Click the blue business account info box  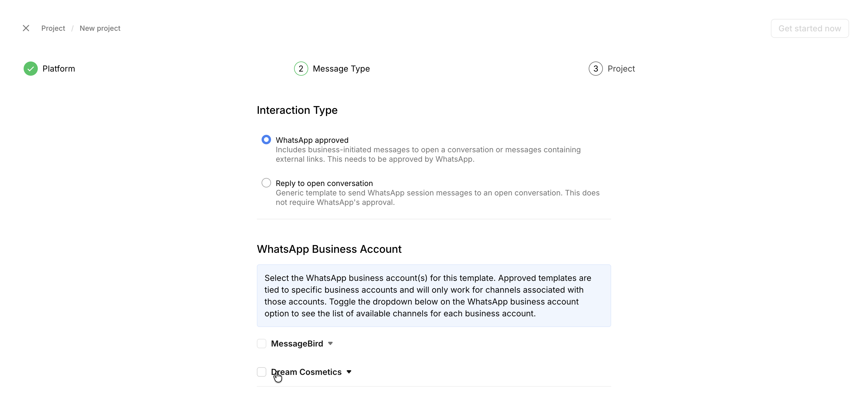pyautogui.click(x=434, y=295)
